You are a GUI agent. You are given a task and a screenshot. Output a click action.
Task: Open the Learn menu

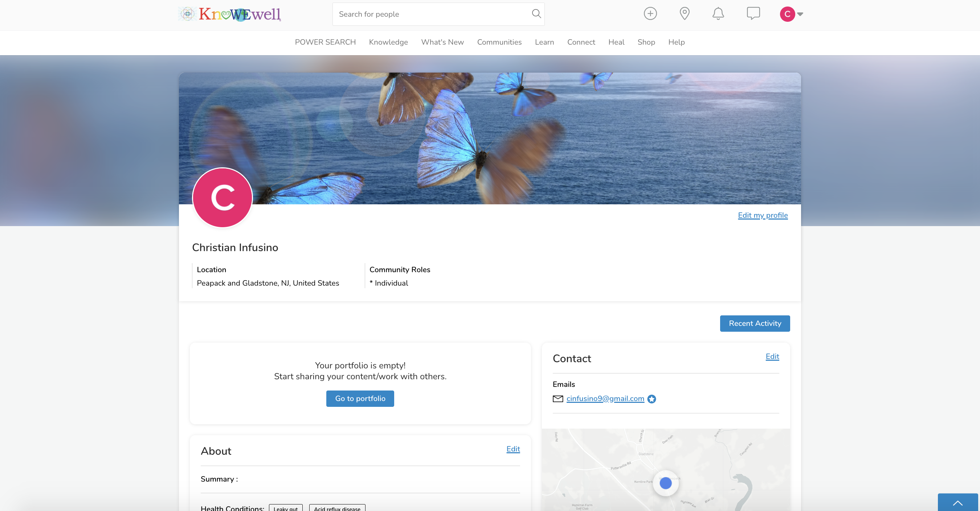pyautogui.click(x=544, y=42)
